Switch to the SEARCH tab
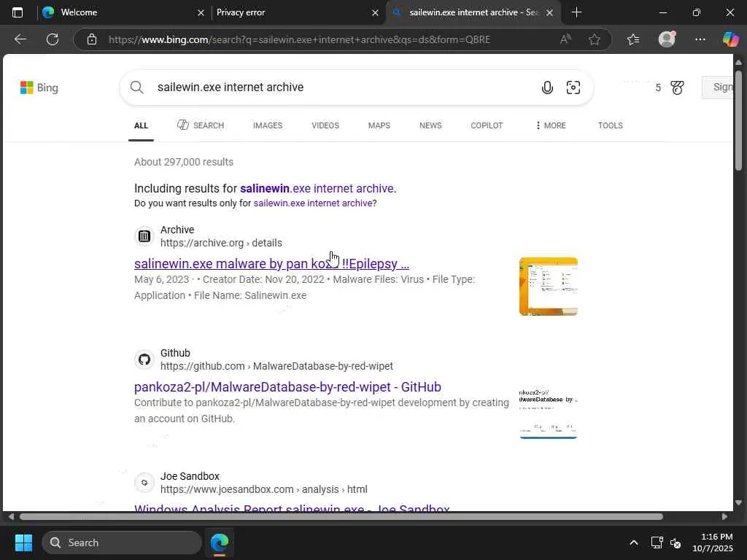Screen dimensions: 747x560 [200, 125]
